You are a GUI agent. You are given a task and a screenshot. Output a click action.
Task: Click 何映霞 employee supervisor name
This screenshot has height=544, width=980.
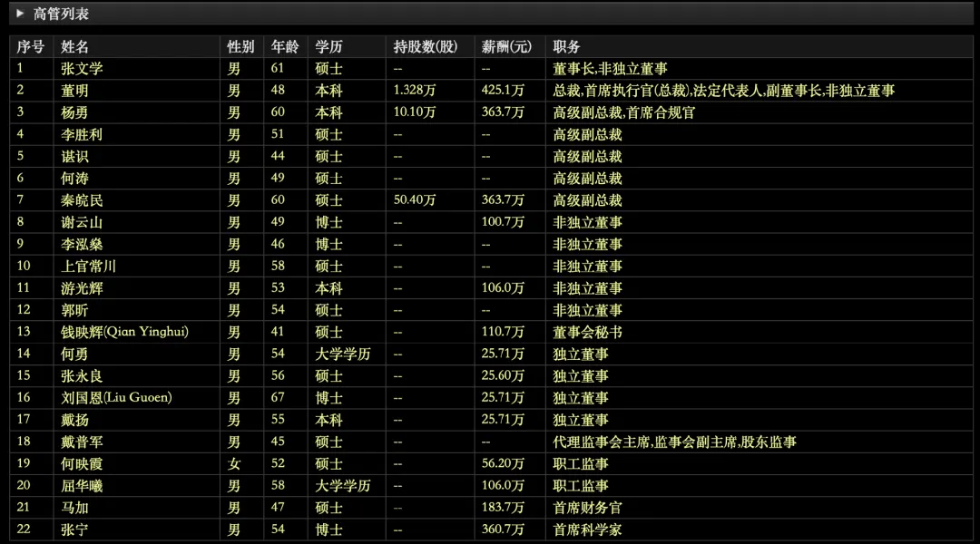[83, 463]
